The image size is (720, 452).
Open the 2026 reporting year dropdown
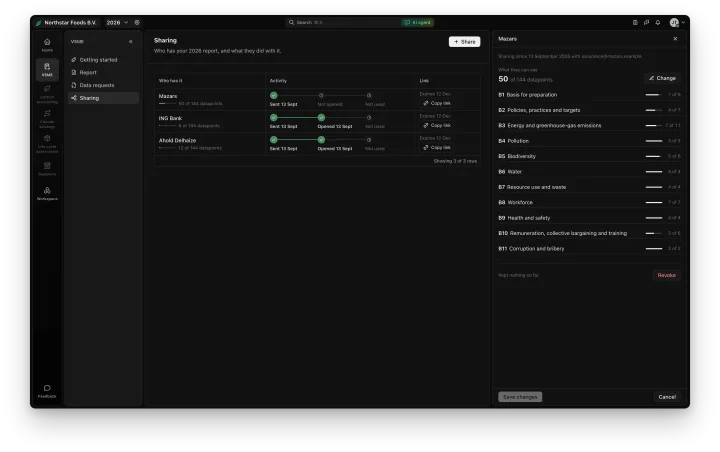[x=117, y=23]
